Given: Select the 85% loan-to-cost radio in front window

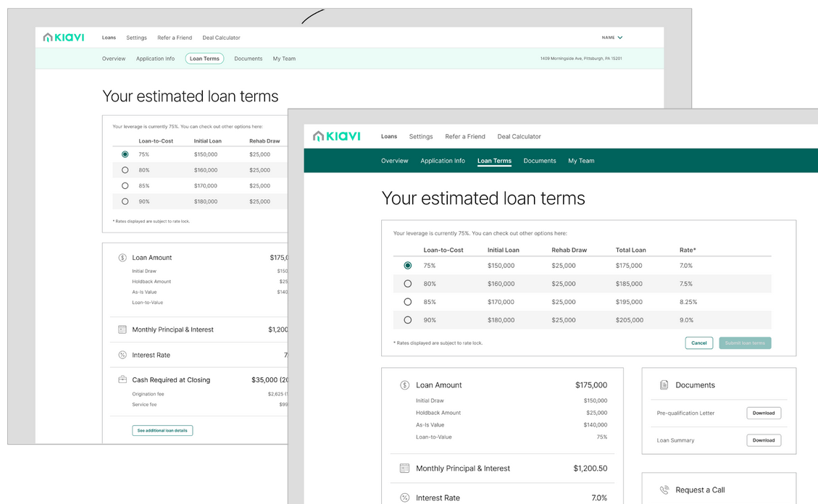Looking at the screenshot, I should (x=407, y=302).
